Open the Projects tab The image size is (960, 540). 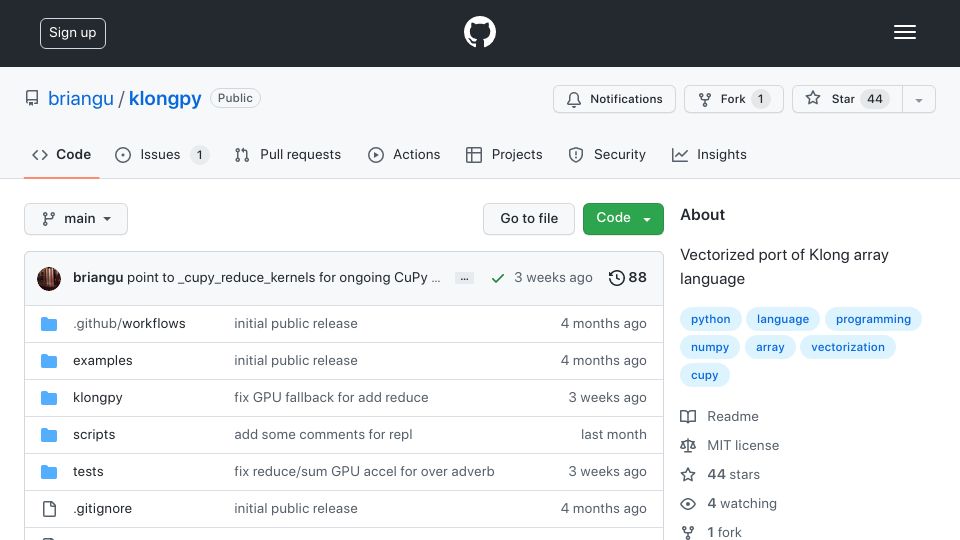(x=504, y=155)
